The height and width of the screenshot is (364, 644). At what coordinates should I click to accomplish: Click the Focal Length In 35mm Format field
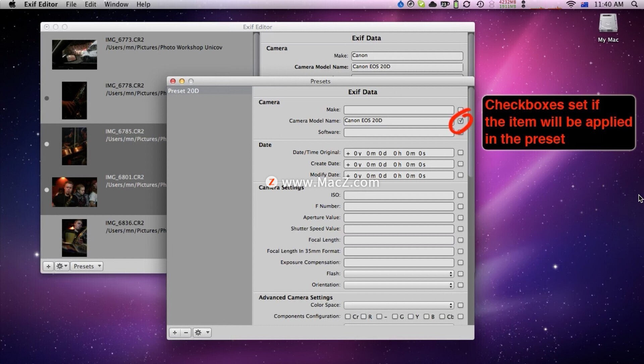pyautogui.click(x=399, y=251)
